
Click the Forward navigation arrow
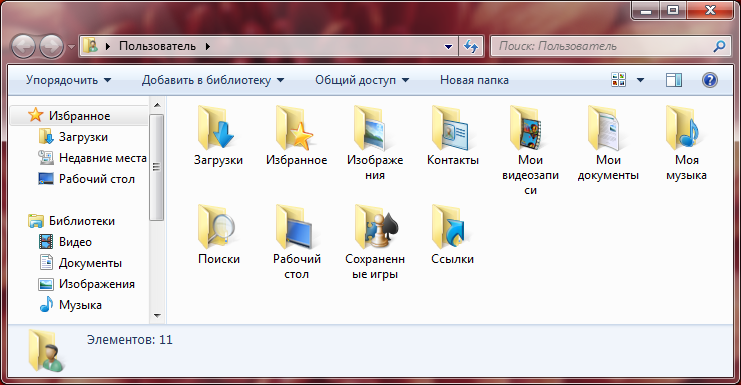point(51,46)
